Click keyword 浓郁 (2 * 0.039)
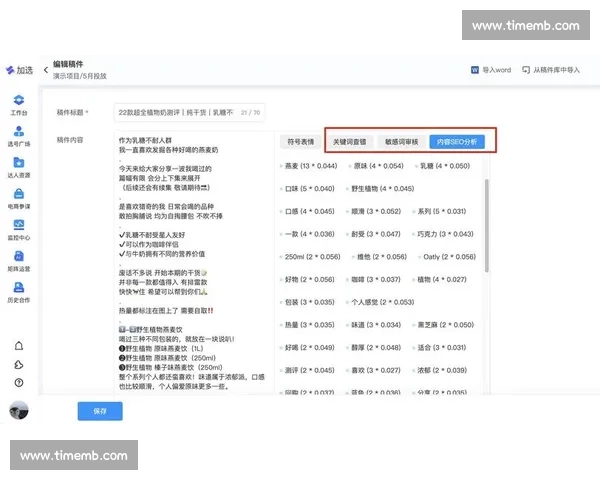The height and width of the screenshot is (480, 600). [442, 370]
